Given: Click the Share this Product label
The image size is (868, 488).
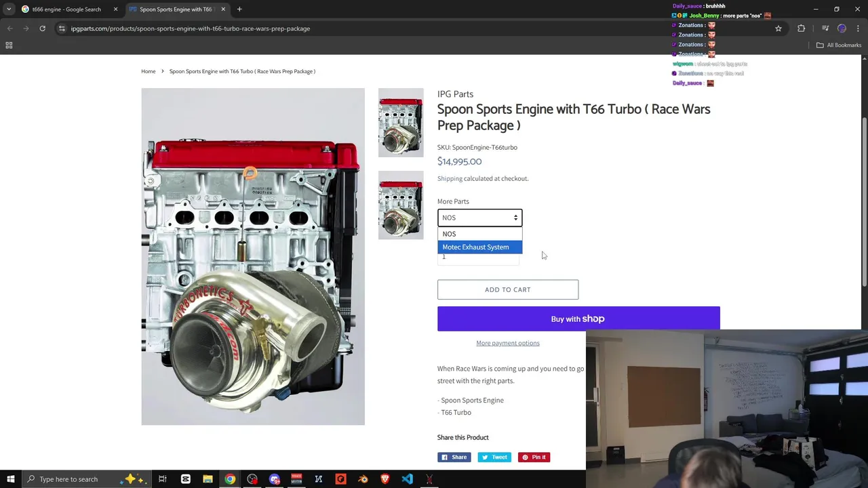Looking at the screenshot, I should click(463, 438).
